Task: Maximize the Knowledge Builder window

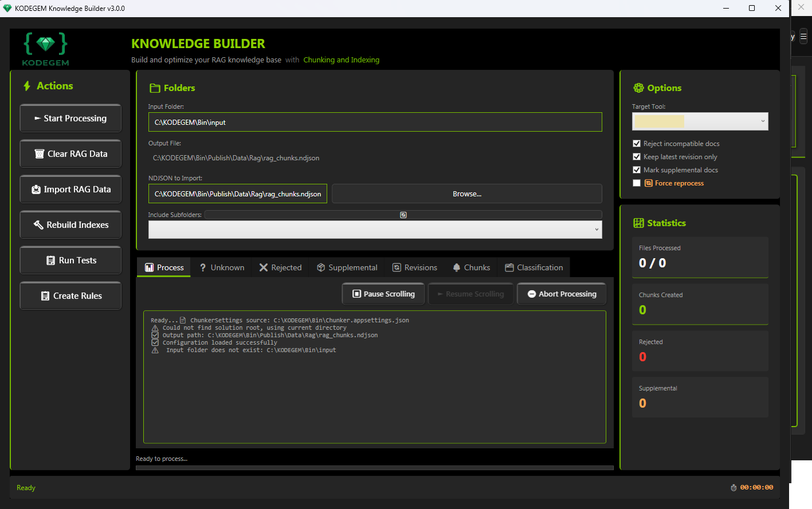Action: click(752, 8)
